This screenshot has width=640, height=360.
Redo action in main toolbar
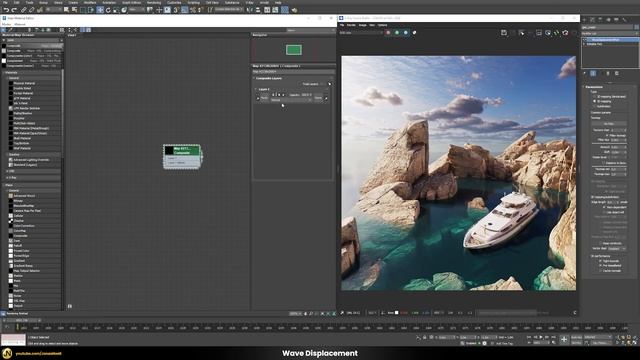pyautogui.click(x=14, y=10)
